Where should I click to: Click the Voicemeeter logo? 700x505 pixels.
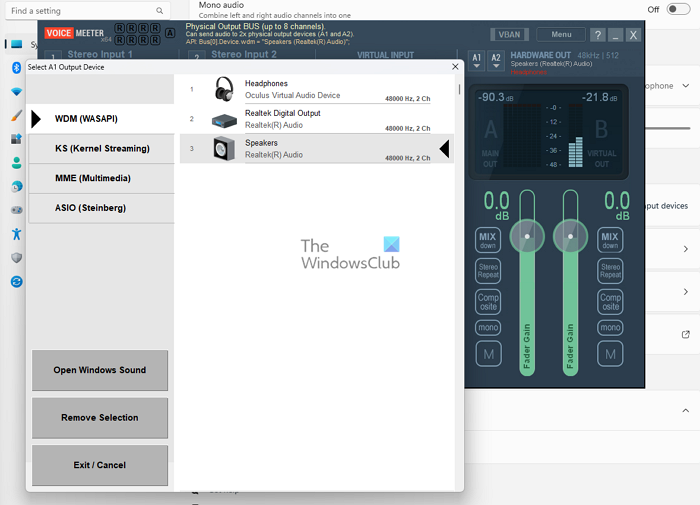[74, 33]
